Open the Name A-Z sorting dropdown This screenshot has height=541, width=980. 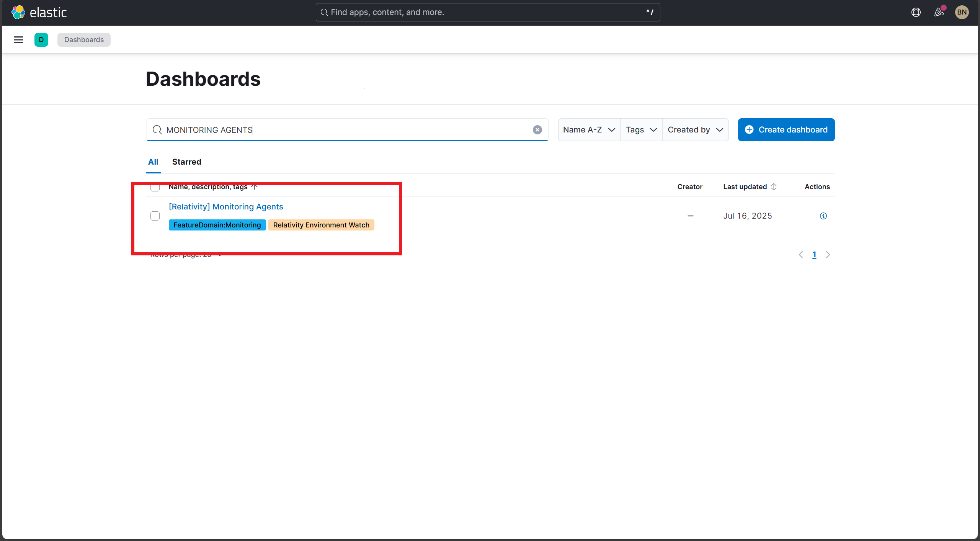588,130
